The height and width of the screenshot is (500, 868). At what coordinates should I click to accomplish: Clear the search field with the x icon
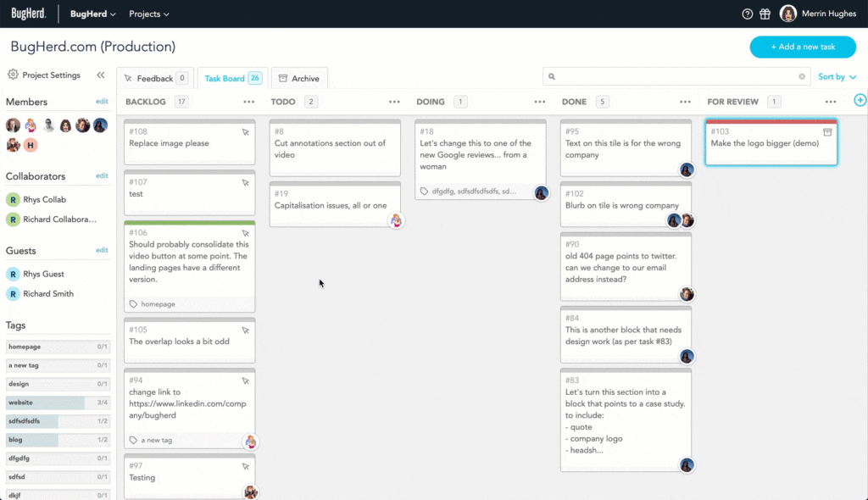coord(802,76)
